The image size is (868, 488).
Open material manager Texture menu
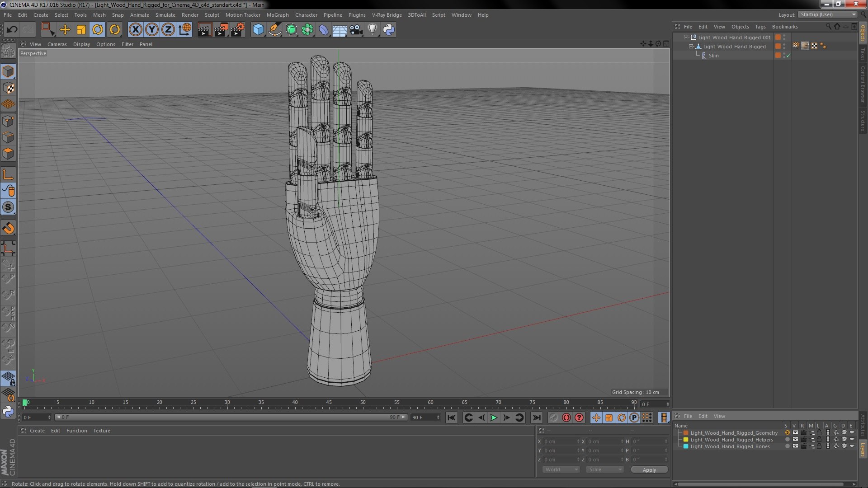[102, 431]
